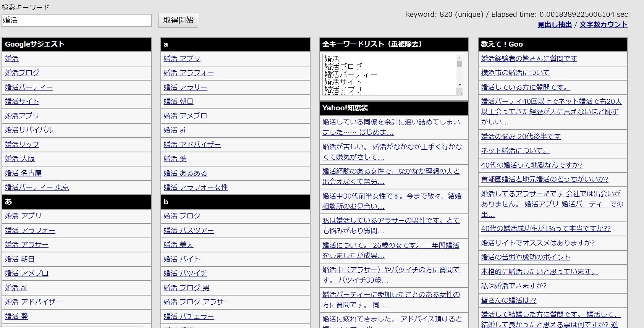Open the 見出し抽出 link
Image resolution: width=644 pixels, height=328 pixels.
point(555,25)
